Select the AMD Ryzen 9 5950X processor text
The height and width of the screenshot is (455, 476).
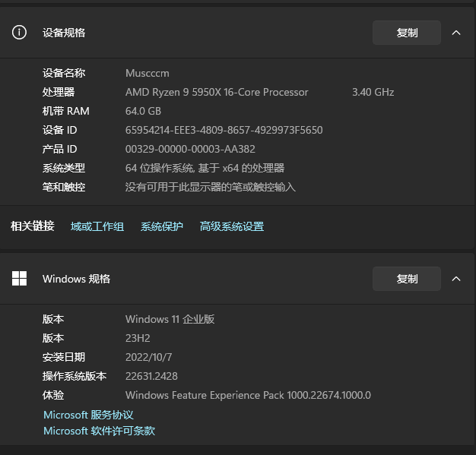(x=217, y=92)
